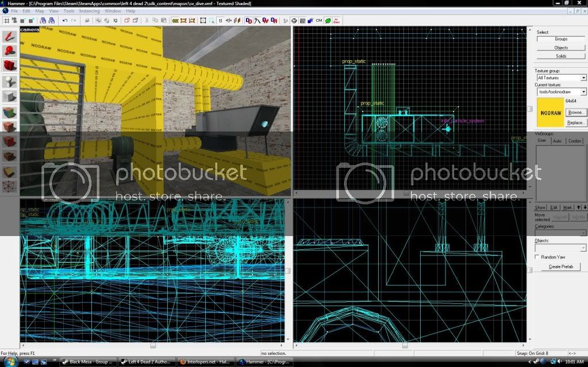Screen dimensions: 588x367
Task: Open Interlopers.net taskbar window
Action: click(x=206, y=362)
